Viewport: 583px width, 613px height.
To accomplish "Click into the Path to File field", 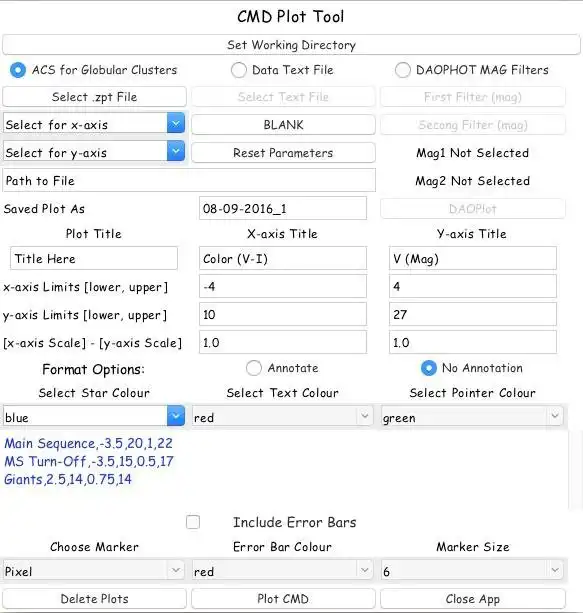I will (x=189, y=180).
